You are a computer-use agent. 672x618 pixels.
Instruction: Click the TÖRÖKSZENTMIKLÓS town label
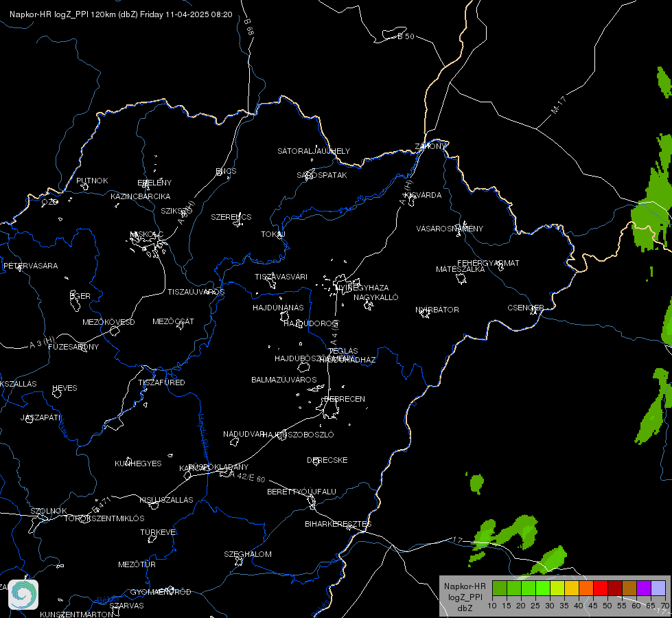pyautogui.click(x=104, y=518)
